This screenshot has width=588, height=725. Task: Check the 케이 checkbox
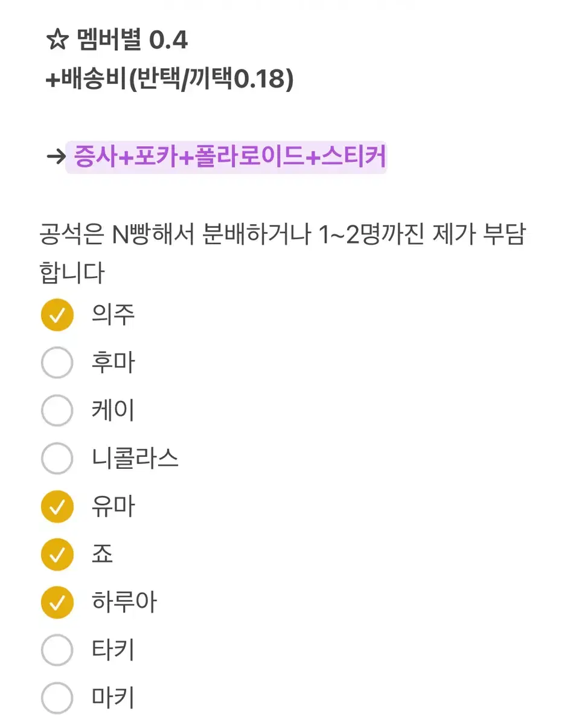click(x=57, y=411)
